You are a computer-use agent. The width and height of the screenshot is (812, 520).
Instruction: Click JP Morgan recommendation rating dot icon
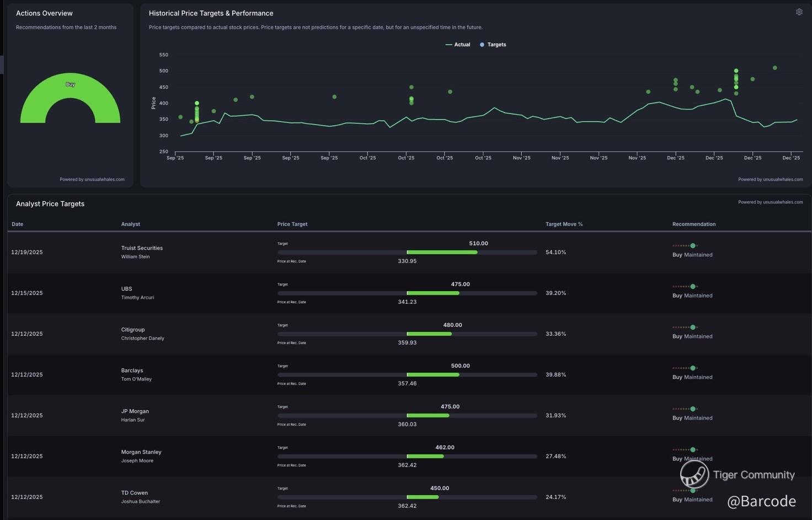pyautogui.click(x=693, y=409)
